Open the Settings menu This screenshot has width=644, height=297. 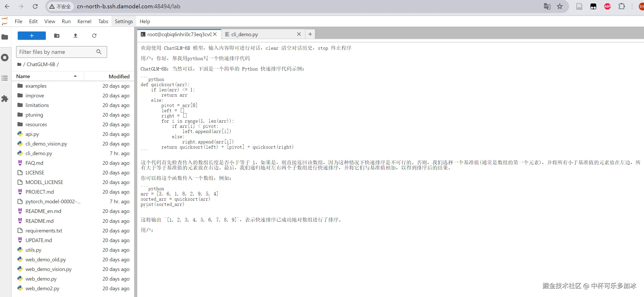124,21
